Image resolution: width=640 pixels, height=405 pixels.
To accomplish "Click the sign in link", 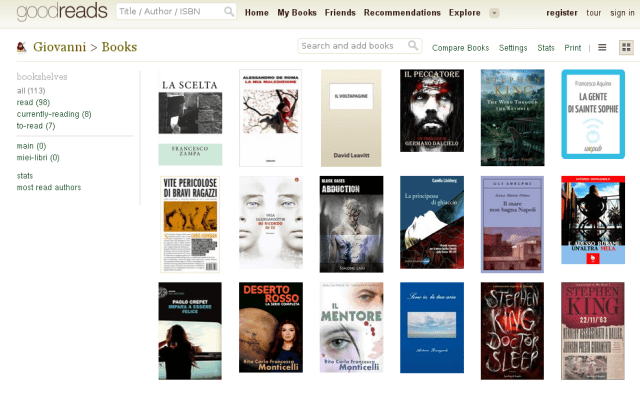I will (622, 13).
